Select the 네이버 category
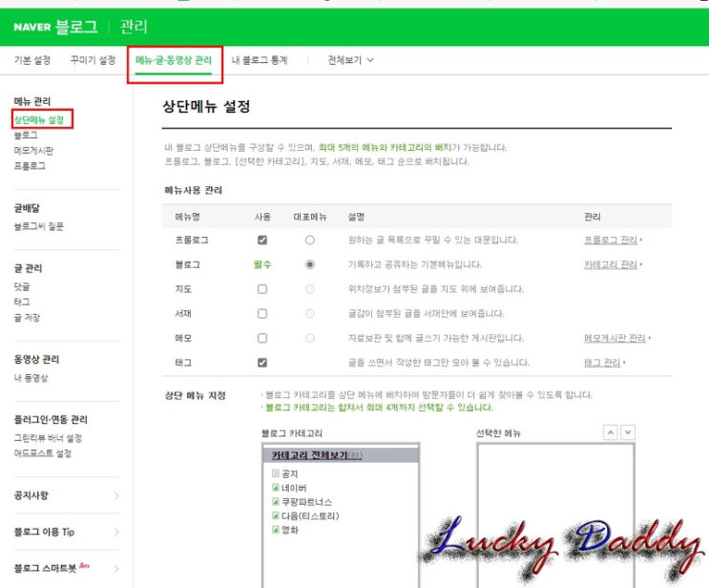Screen dimensions: 709x588 point(294,488)
